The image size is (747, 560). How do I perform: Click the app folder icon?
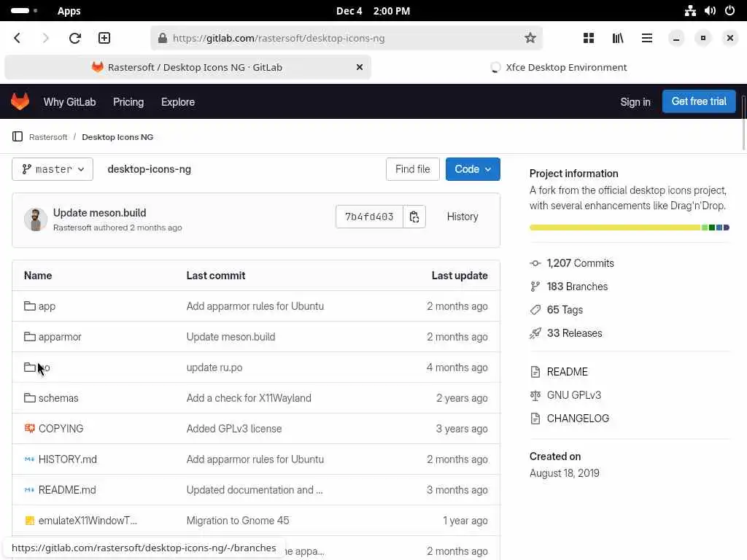[29, 306]
